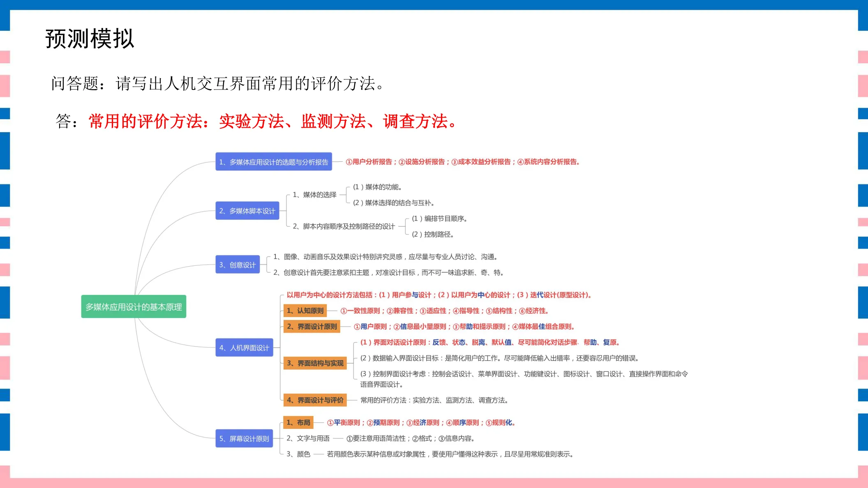The image size is (868, 488).
Task: Click the text (2)控制路径
Action: tap(433, 234)
